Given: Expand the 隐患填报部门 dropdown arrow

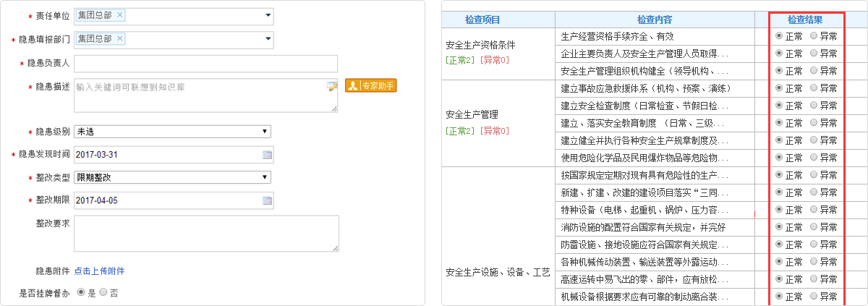Looking at the screenshot, I should coord(268,38).
